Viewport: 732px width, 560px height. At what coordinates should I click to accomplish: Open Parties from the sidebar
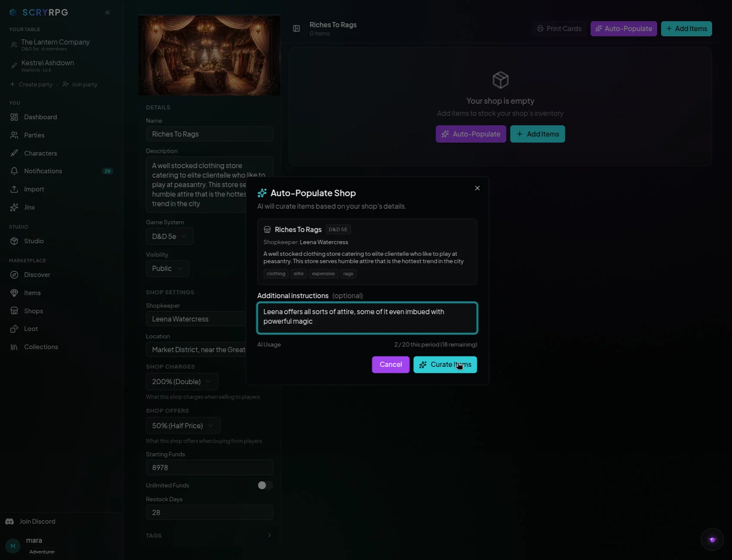click(x=34, y=135)
